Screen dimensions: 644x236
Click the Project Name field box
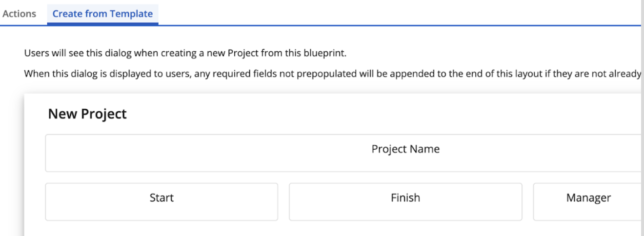[x=342, y=153]
